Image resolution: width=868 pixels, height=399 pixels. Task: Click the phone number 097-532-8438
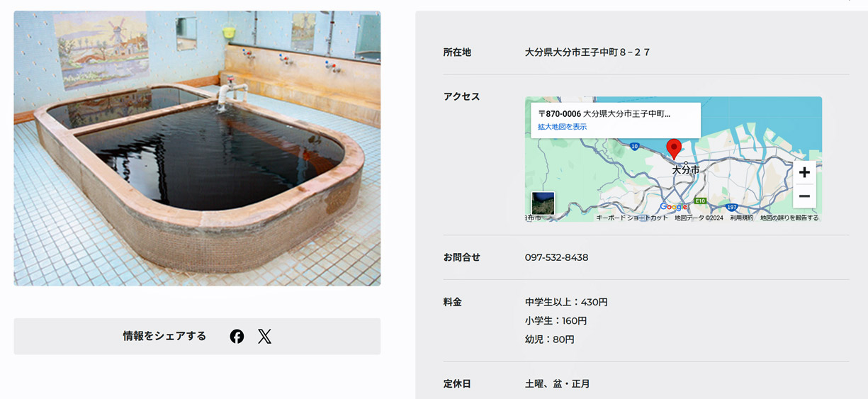[x=556, y=257]
